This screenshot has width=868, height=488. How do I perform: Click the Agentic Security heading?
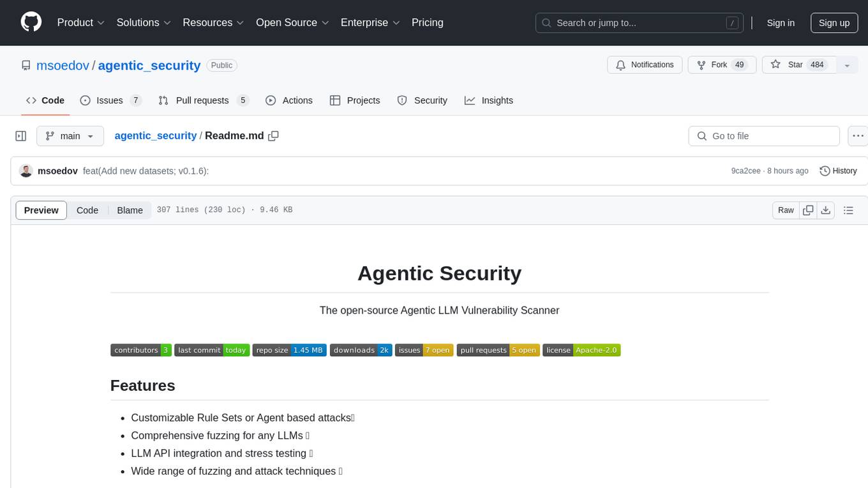[x=439, y=273]
